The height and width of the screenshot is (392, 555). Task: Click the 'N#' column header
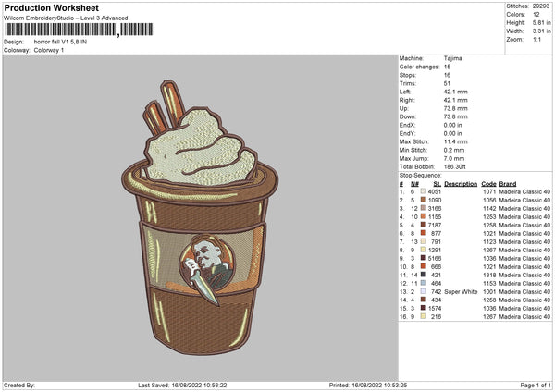[x=414, y=184]
